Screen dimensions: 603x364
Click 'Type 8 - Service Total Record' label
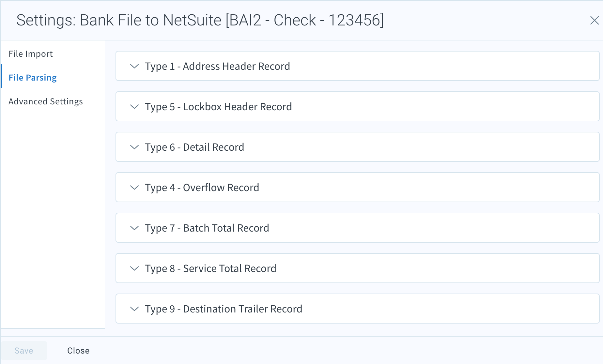click(211, 268)
